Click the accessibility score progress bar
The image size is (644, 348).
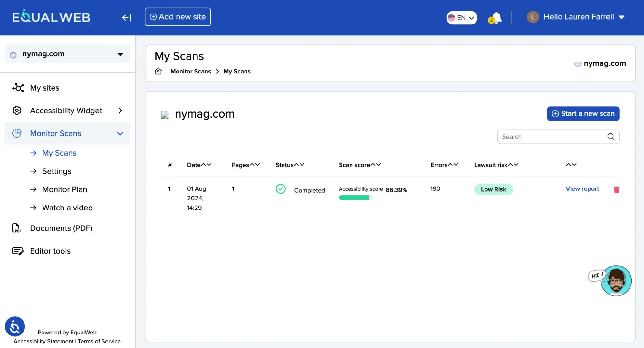click(x=356, y=198)
